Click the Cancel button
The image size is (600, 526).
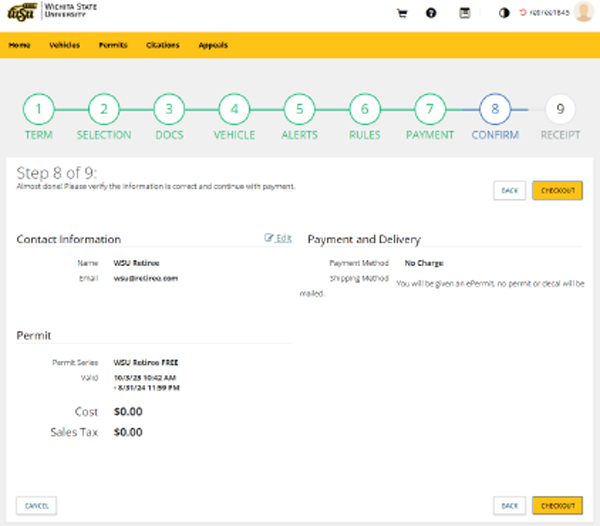tap(37, 505)
